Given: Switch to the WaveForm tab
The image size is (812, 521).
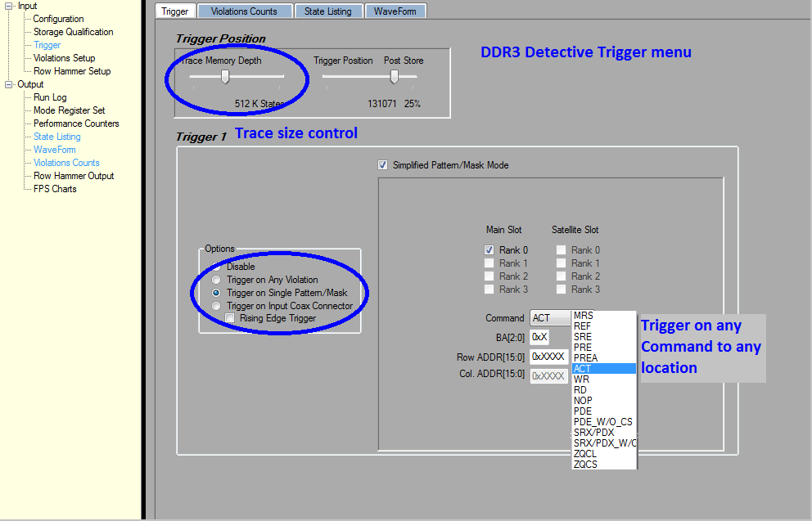Looking at the screenshot, I should [x=395, y=11].
